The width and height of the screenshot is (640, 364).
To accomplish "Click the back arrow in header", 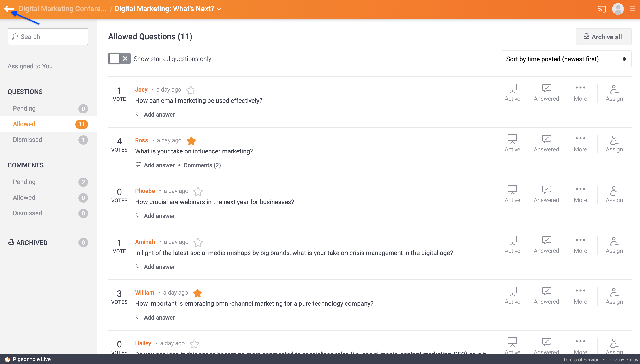I will click(9, 9).
